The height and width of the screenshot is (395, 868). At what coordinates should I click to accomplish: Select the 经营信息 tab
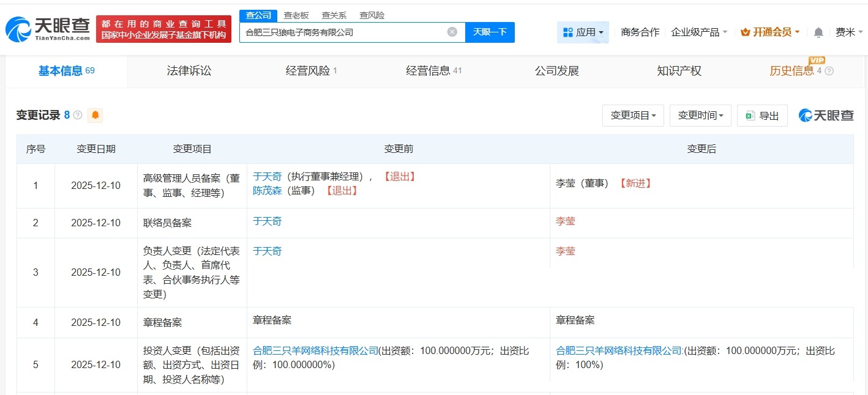pos(428,71)
